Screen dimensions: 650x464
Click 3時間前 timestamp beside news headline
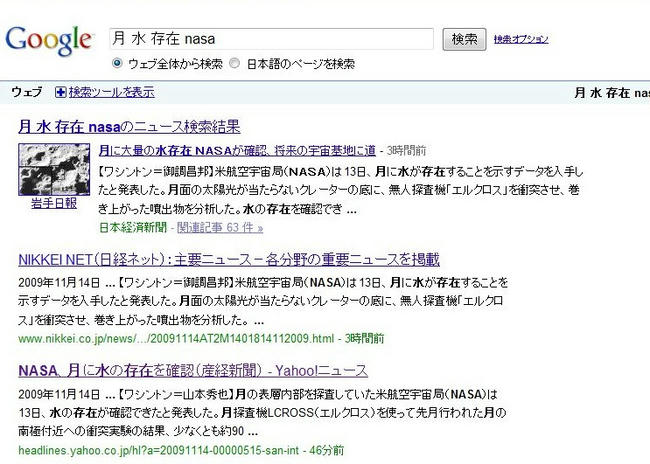pyautogui.click(x=406, y=151)
